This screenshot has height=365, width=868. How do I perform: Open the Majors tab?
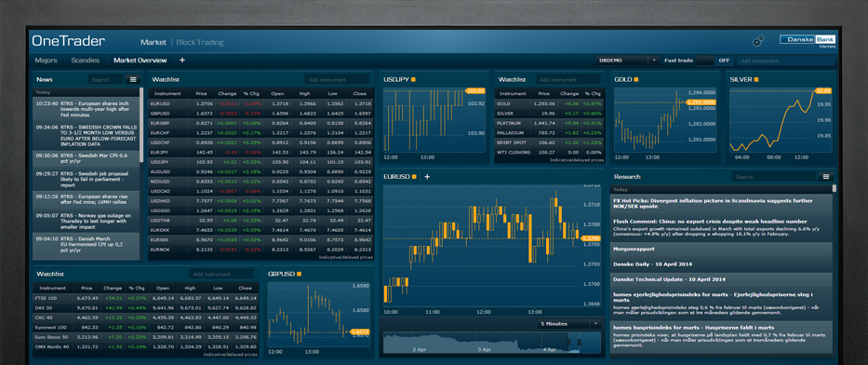tap(46, 61)
